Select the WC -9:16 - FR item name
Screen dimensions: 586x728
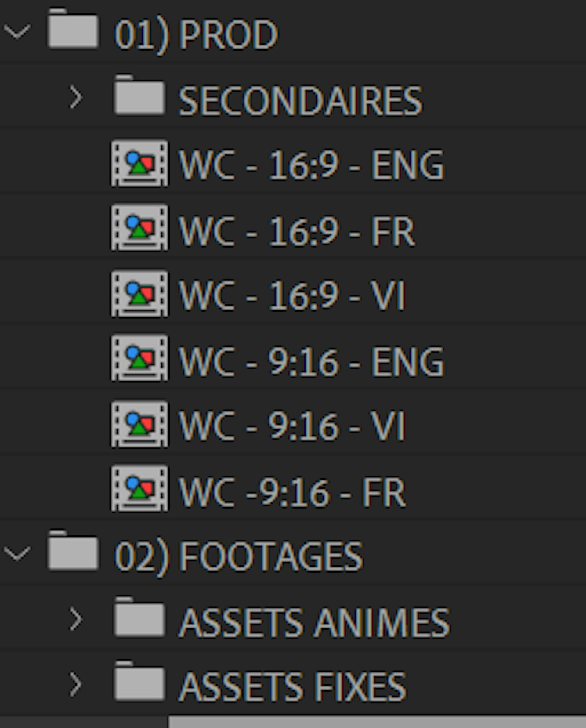(292, 492)
